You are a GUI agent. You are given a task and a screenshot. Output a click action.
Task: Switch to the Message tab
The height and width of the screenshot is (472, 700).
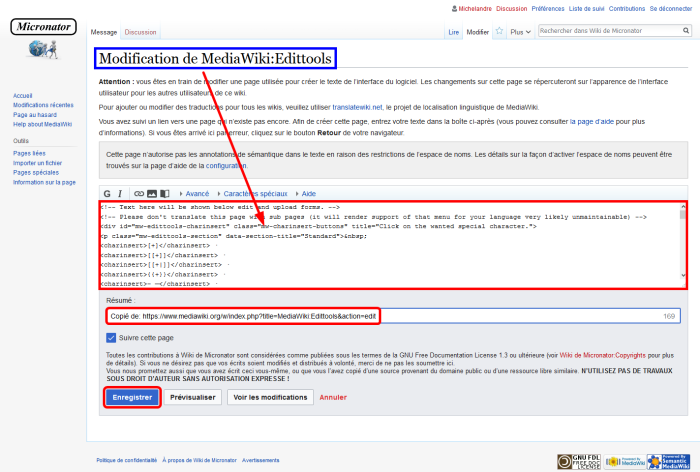coord(104,32)
